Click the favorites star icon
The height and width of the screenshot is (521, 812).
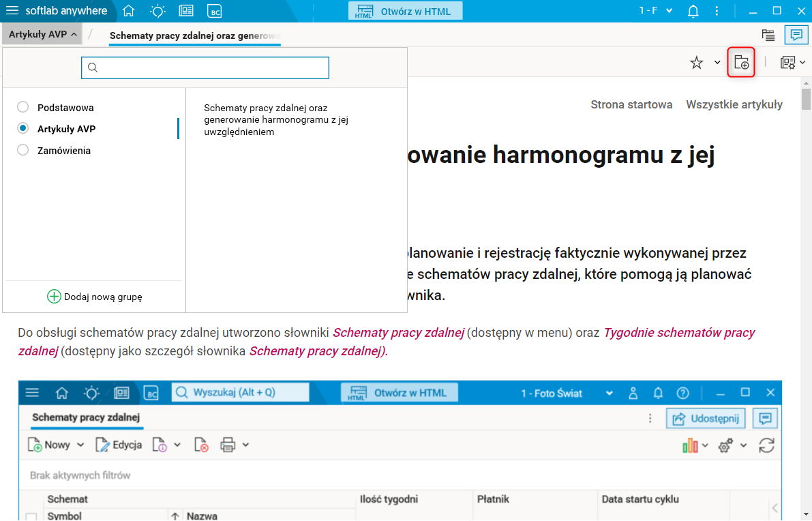pyautogui.click(x=697, y=63)
